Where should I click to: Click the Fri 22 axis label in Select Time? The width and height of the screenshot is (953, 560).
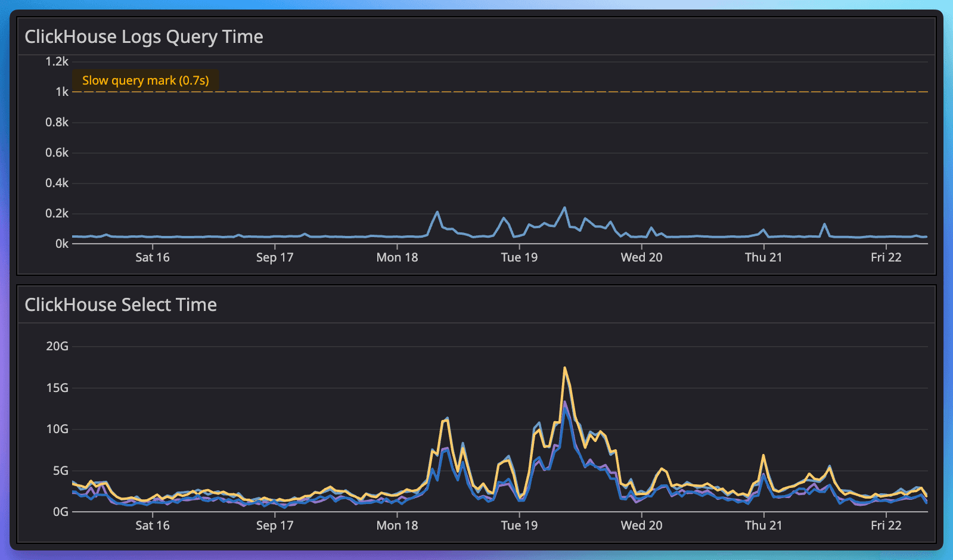tap(886, 525)
